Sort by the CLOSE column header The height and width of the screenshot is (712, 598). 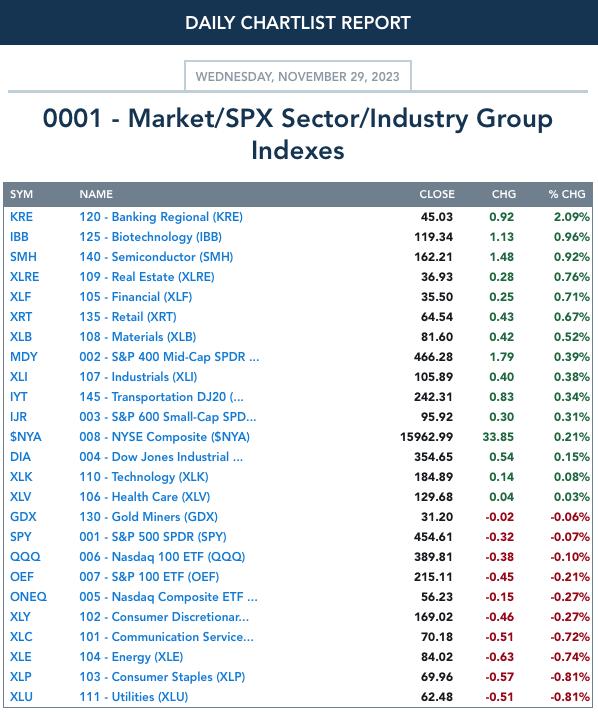(x=437, y=194)
